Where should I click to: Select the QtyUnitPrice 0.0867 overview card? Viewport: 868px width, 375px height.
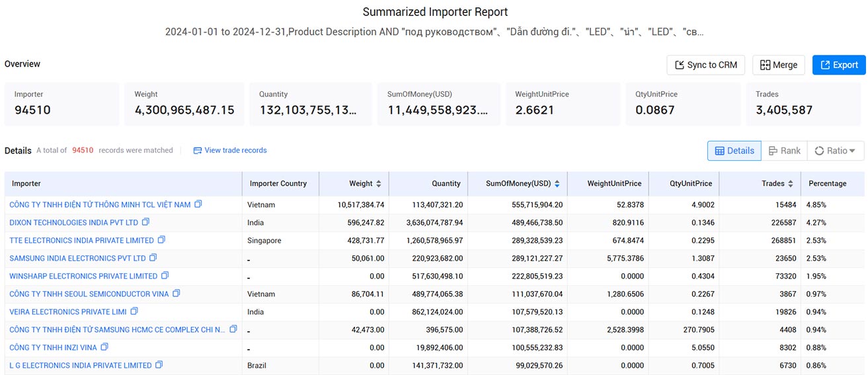(684, 104)
